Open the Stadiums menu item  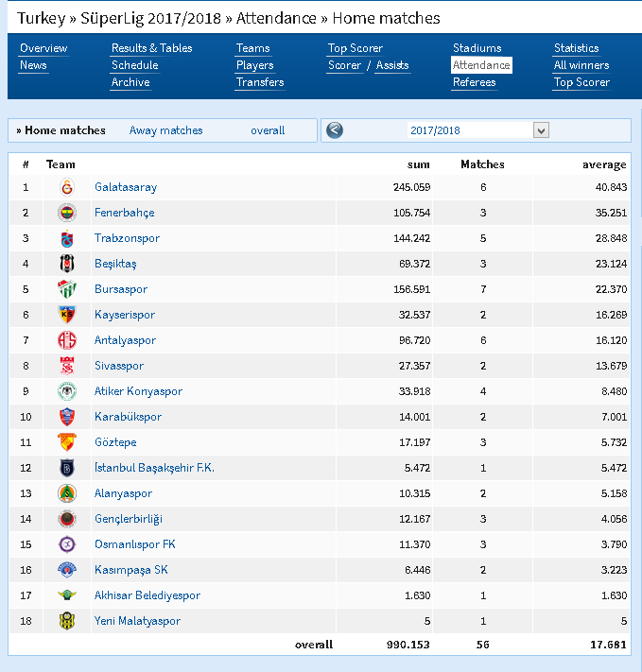point(477,48)
